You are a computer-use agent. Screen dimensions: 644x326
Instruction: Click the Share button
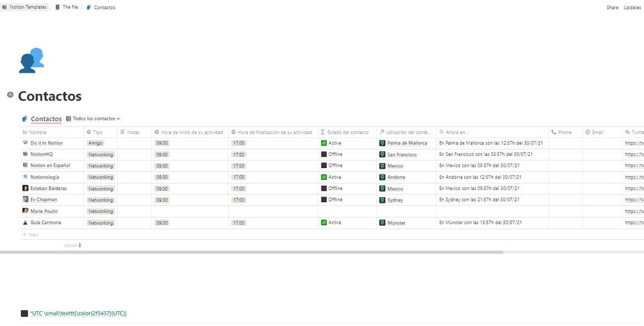[612, 8]
